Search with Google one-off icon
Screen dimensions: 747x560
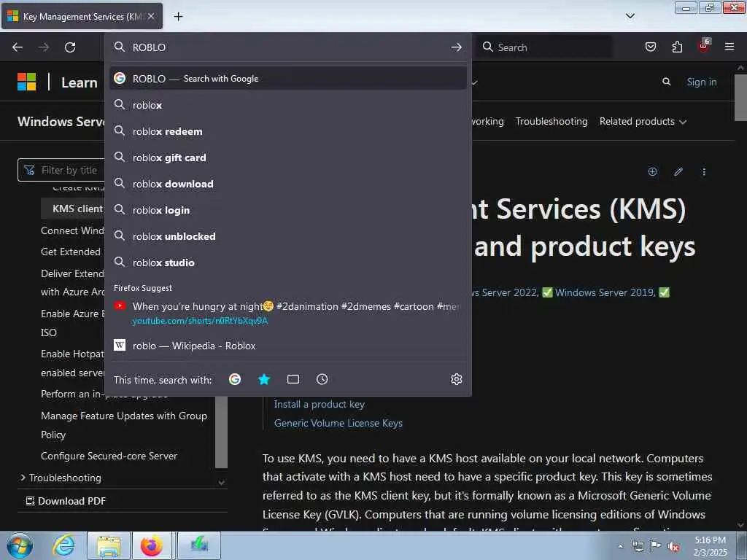[x=235, y=379]
